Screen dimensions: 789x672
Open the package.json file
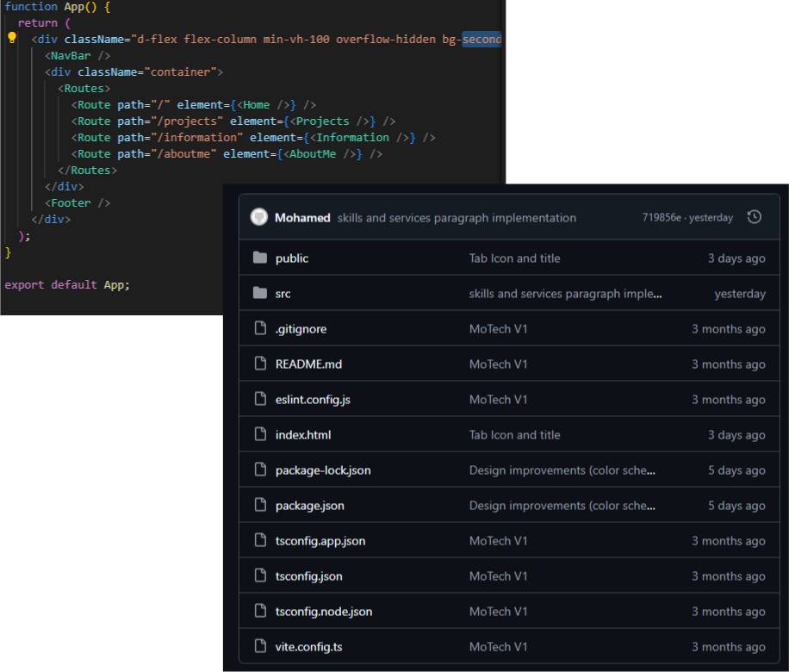pos(309,506)
